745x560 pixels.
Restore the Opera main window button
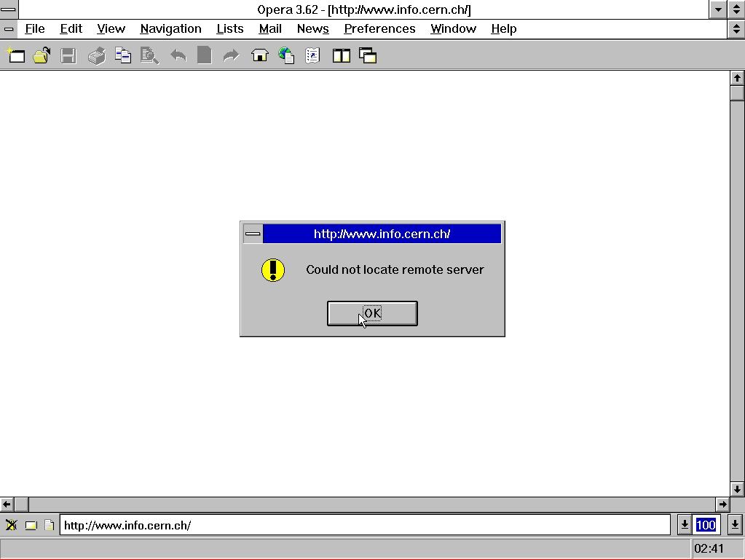(x=736, y=9)
